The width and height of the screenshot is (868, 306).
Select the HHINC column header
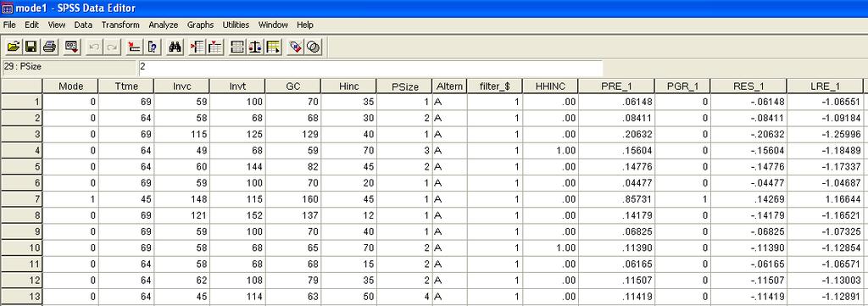tap(550, 86)
